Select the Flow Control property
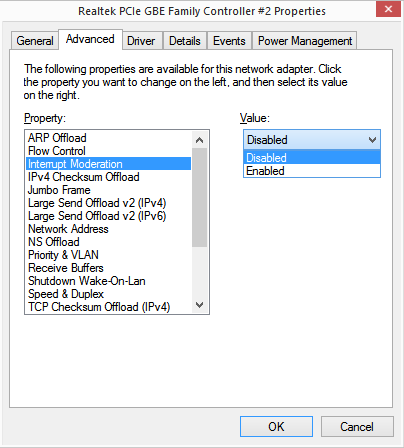 108,151
